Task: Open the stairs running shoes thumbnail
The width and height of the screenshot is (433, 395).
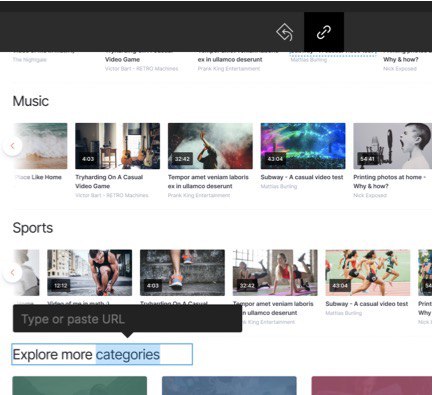Action: click(x=182, y=273)
